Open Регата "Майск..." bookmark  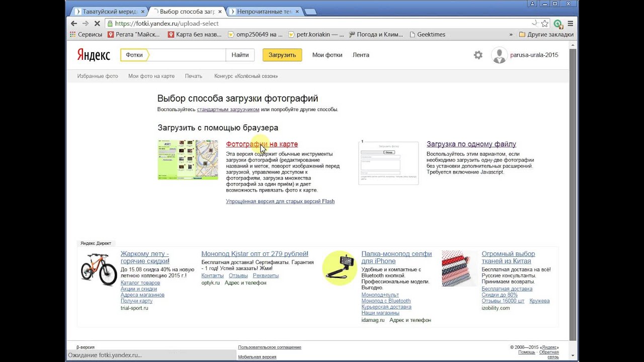click(x=133, y=35)
